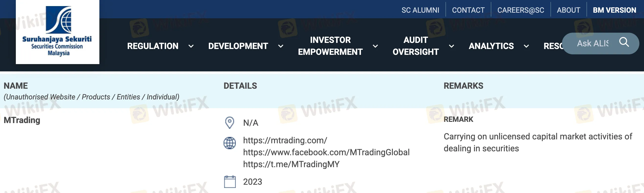
Task: Open the MTrading Facebook URL
Action: (326, 152)
